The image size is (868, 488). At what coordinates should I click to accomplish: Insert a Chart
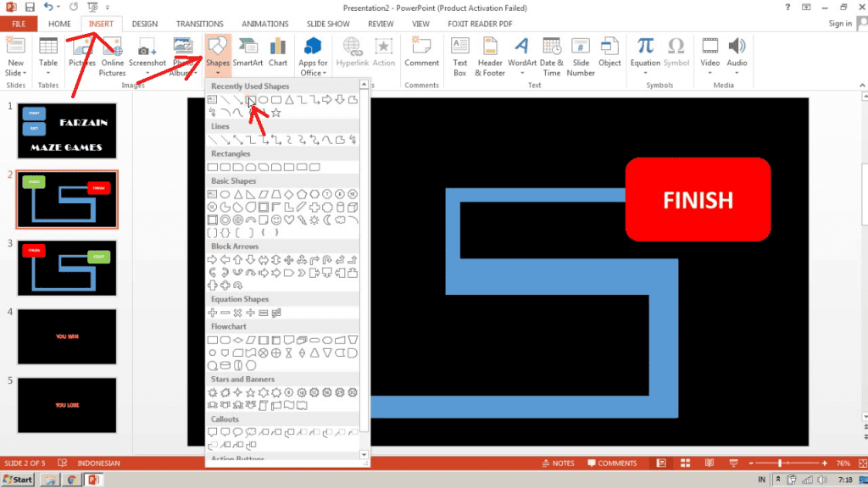278,53
